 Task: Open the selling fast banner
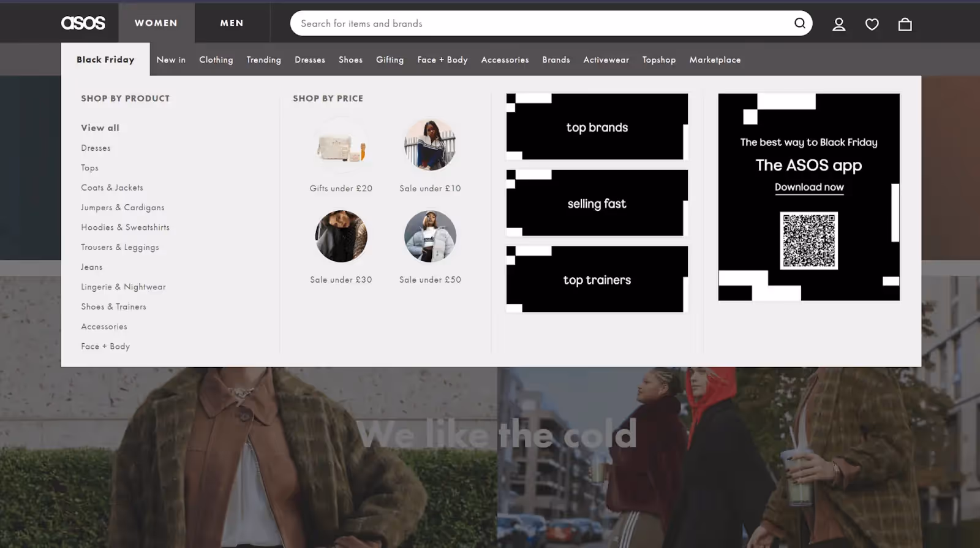[x=597, y=203]
